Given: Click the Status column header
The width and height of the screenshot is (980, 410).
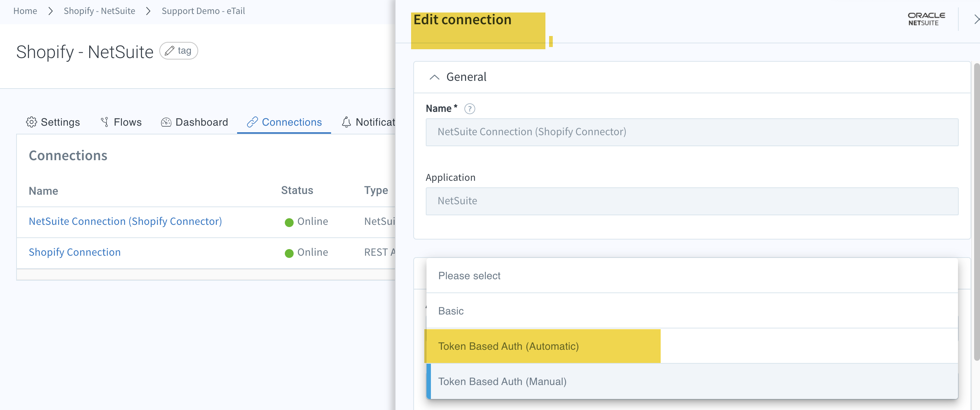Looking at the screenshot, I should tap(297, 190).
